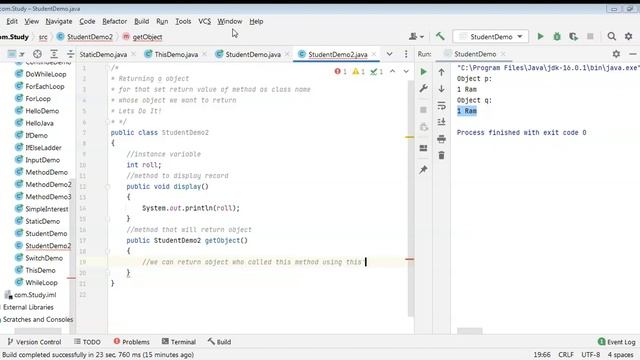Rerun program in the Run panel
Screen dimensions: 640x360
point(423,72)
